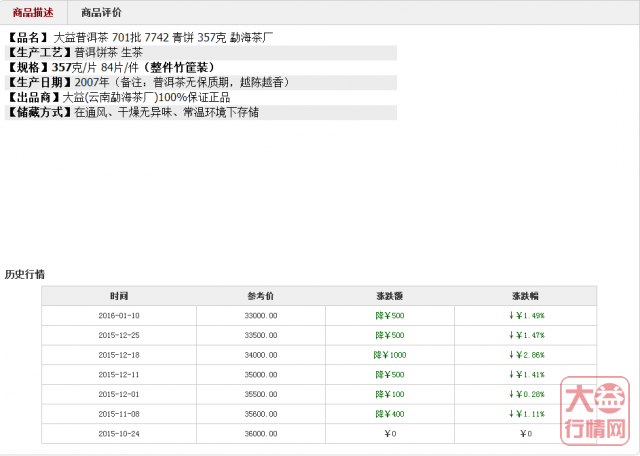Click the 1.47% change cell
This screenshot has height=456, width=640.
[525, 335]
